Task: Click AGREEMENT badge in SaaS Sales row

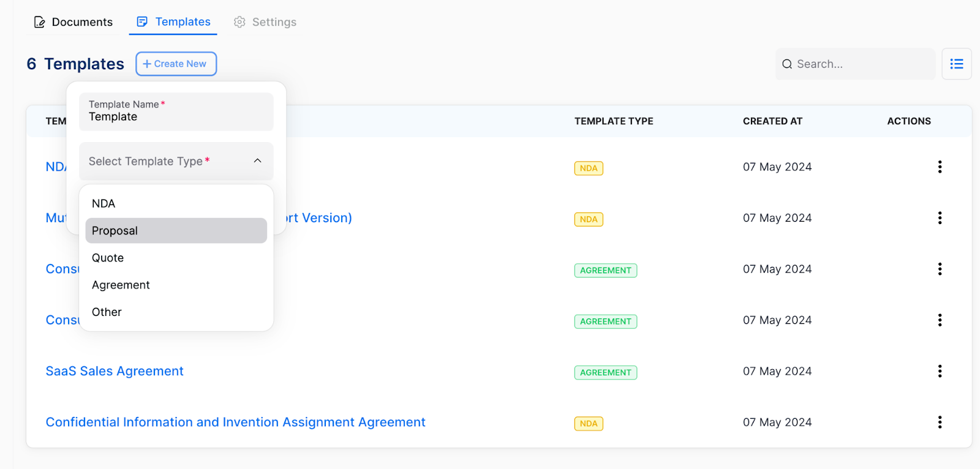Action: 606,372
